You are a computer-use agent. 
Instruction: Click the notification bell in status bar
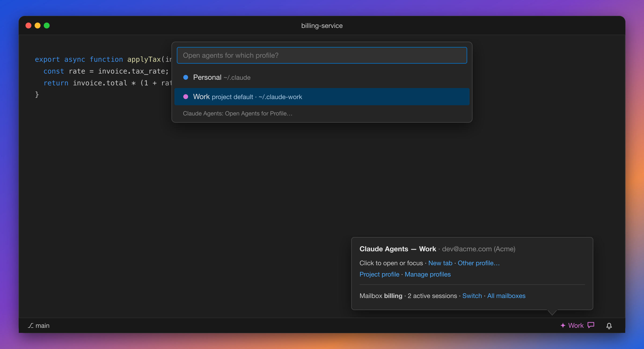click(x=609, y=326)
